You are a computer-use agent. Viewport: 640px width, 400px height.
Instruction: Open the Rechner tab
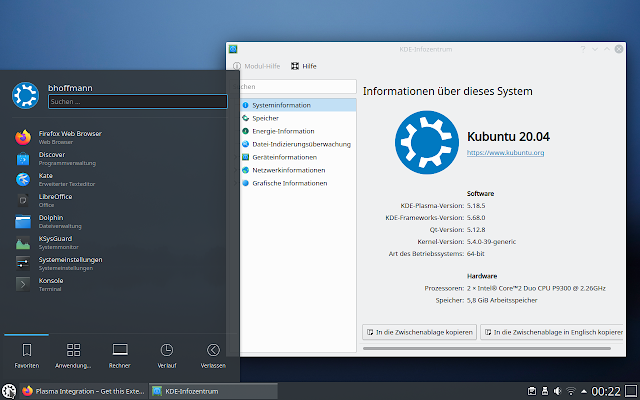(120, 356)
